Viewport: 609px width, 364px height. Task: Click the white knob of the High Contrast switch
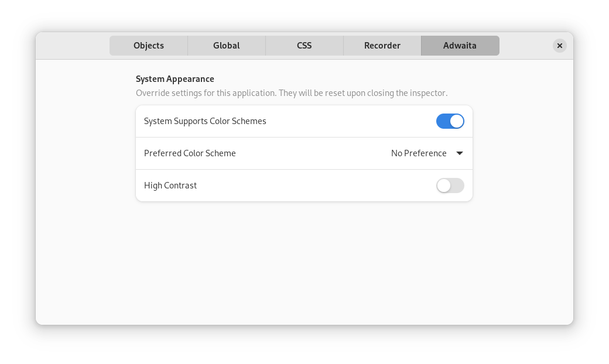(x=443, y=186)
